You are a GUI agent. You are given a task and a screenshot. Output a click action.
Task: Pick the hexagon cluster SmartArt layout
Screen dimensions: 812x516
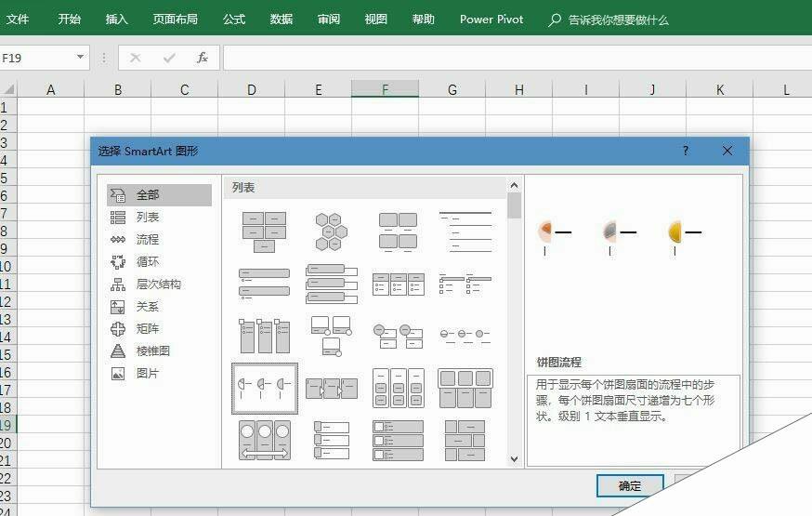[331, 232]
